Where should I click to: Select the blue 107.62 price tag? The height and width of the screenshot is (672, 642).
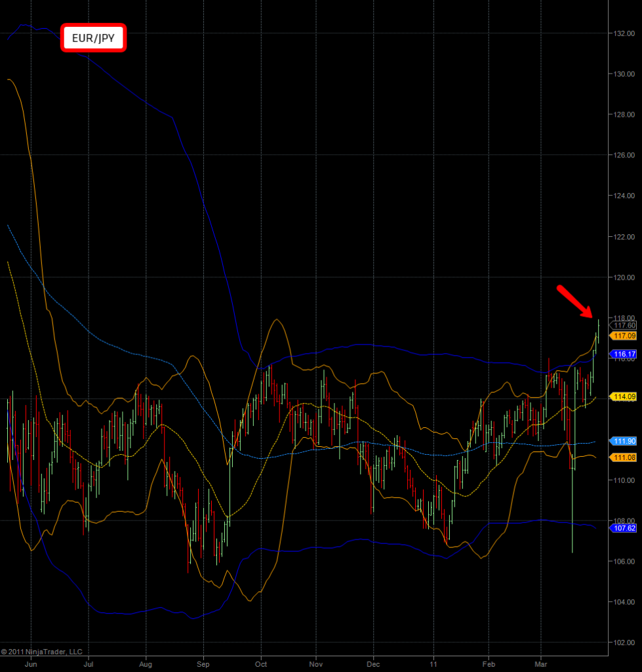pyautogui.click(x=623, y=528)
